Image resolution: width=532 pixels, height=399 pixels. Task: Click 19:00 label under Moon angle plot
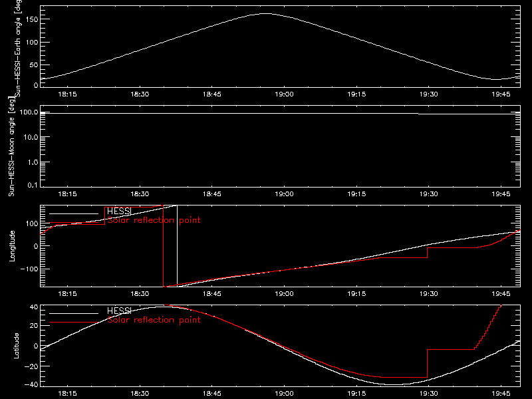285,194
